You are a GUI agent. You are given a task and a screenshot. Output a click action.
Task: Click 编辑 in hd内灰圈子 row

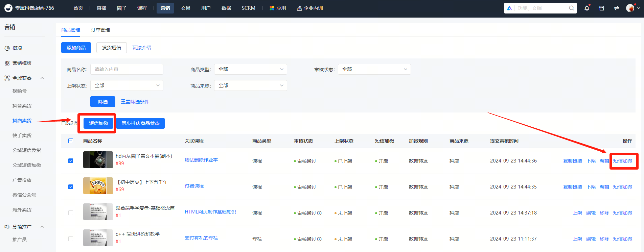604,161
